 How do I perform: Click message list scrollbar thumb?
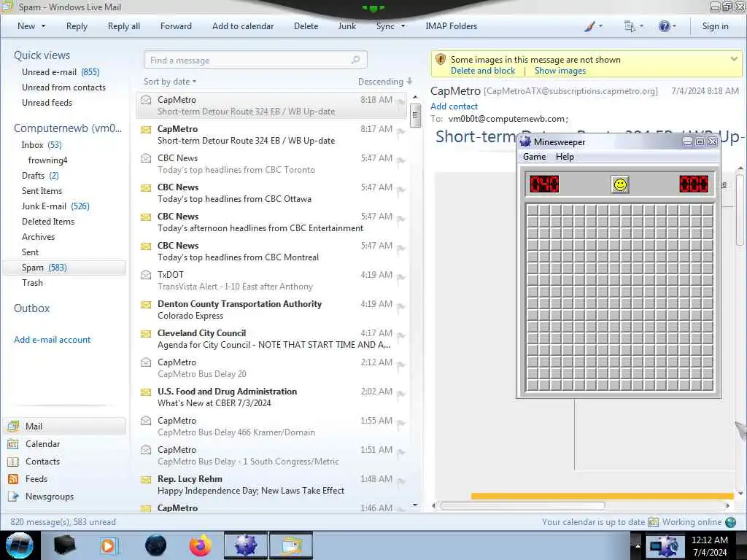click(415, 115)
